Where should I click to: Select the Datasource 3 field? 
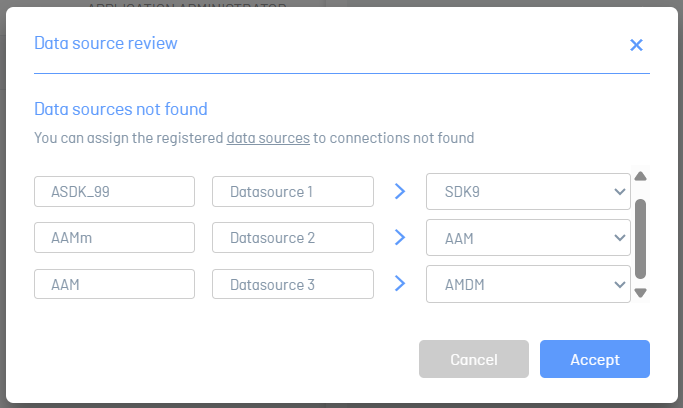(x=293, y=284)
